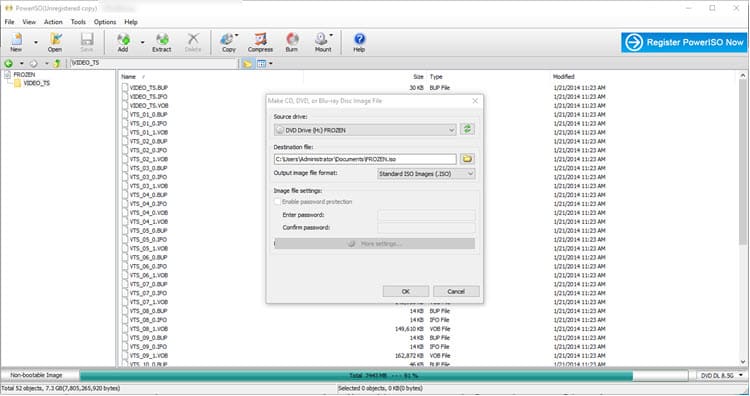The height and width of the screenshot is (396, 750).
Task: Click the New image toolbar icon
Action: (16, 42)
